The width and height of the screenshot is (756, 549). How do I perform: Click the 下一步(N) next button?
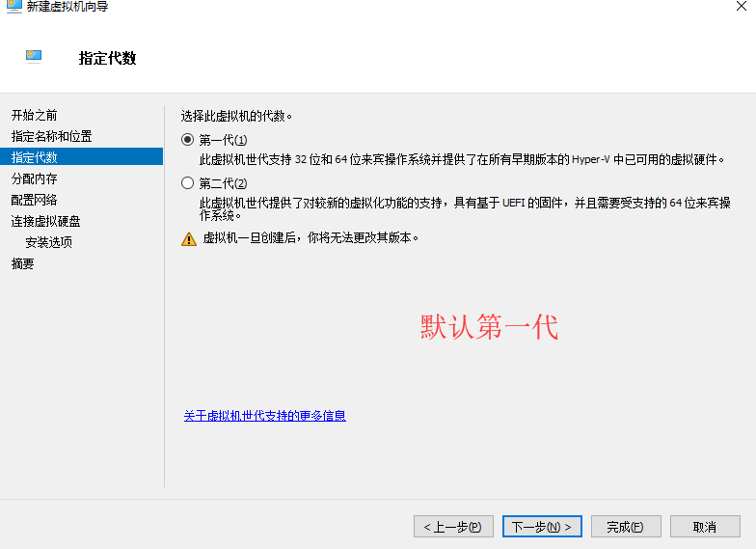542,527
